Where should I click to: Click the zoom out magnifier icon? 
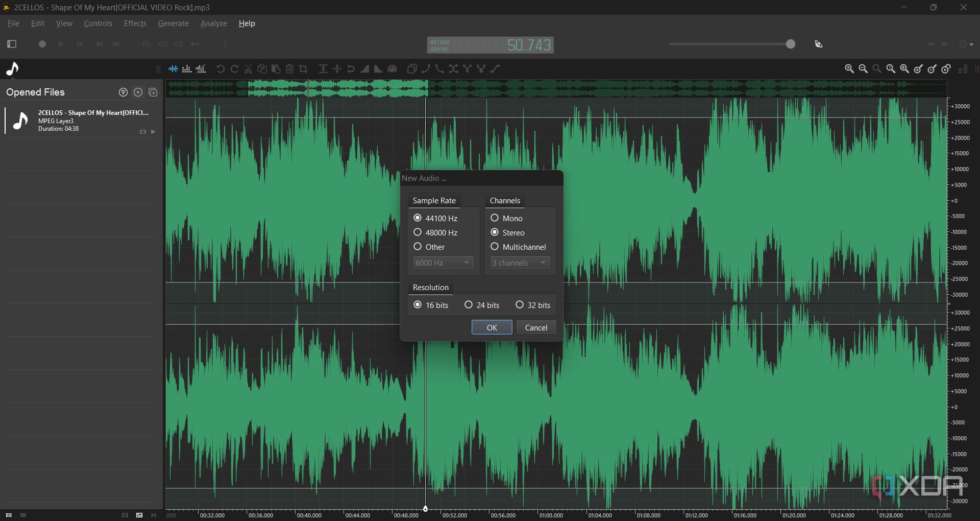863,69
